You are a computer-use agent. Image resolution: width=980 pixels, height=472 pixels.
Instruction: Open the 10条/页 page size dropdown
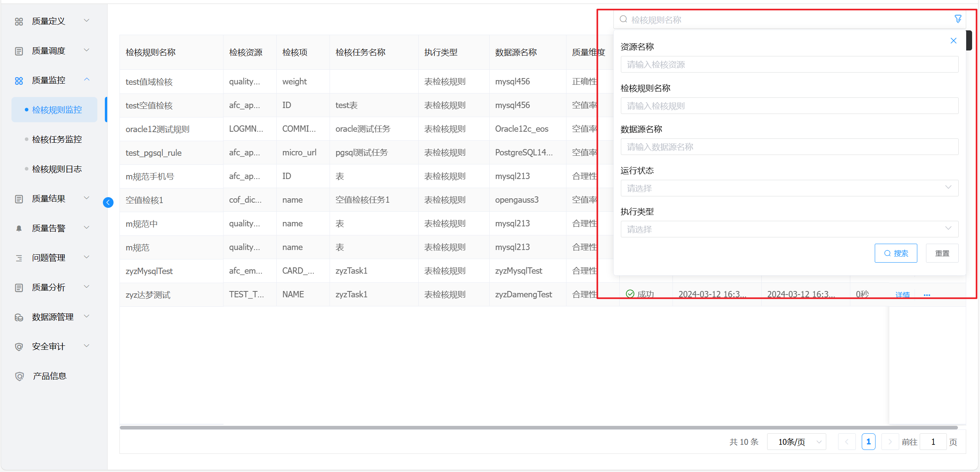point(796,442)
